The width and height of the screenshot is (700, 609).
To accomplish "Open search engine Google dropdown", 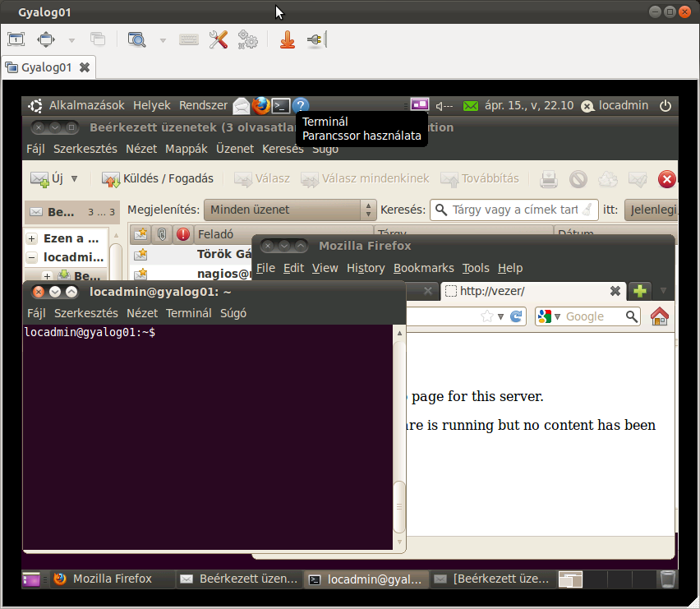I will click(x=550, y=316).
